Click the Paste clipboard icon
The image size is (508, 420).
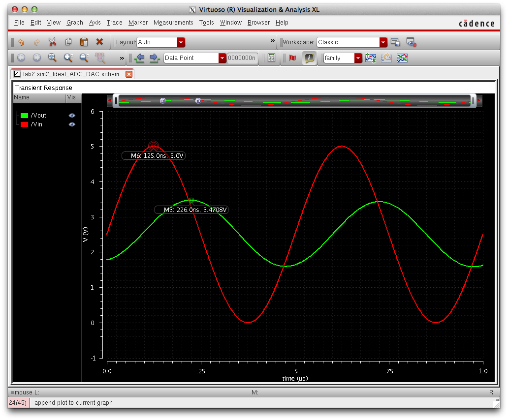point(84,42)
